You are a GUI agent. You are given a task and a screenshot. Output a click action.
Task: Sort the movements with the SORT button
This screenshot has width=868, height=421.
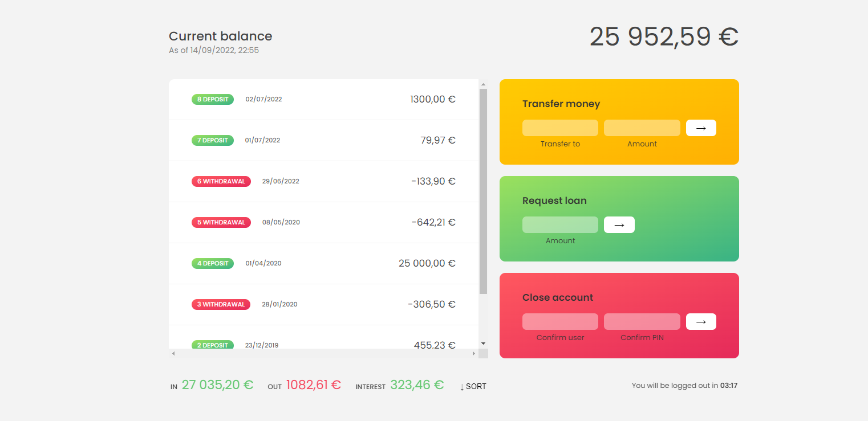473,386
